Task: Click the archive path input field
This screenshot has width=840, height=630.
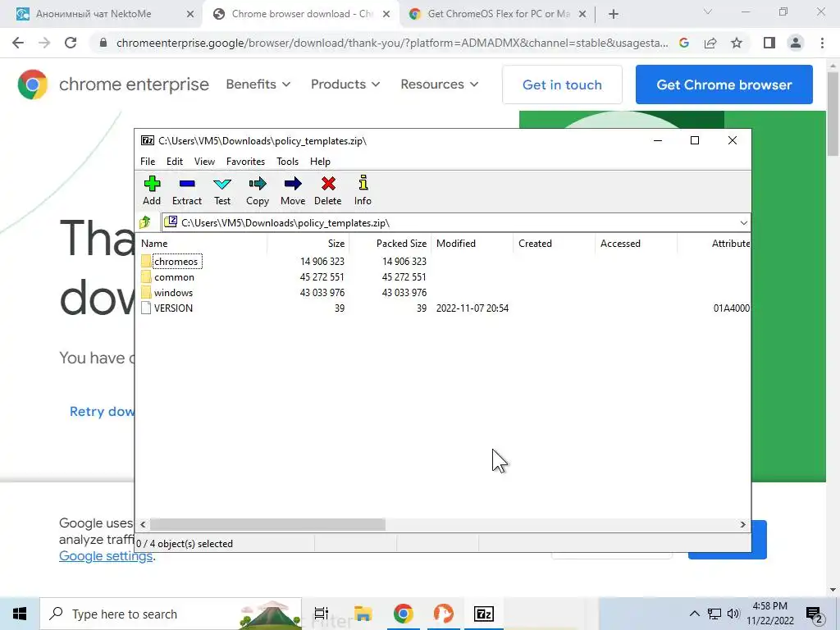Action: [450, 223]
